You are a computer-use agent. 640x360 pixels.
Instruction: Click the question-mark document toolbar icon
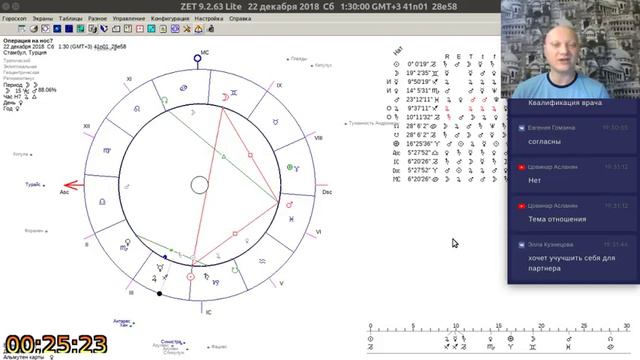[92, 29]
